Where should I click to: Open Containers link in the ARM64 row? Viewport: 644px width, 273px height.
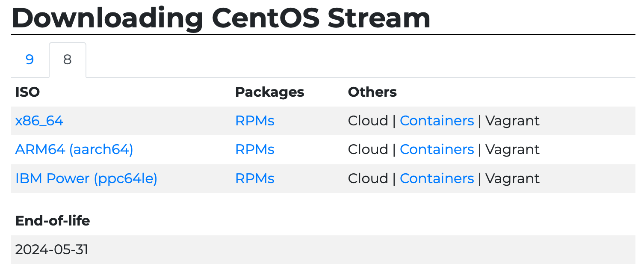click(x=437, y=150)
